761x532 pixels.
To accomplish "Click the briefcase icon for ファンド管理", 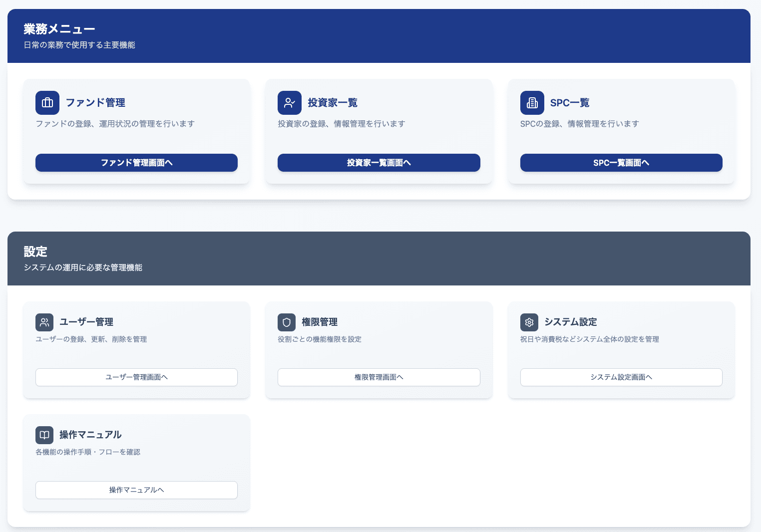I will pyautogui.click(x=47, y=103).
